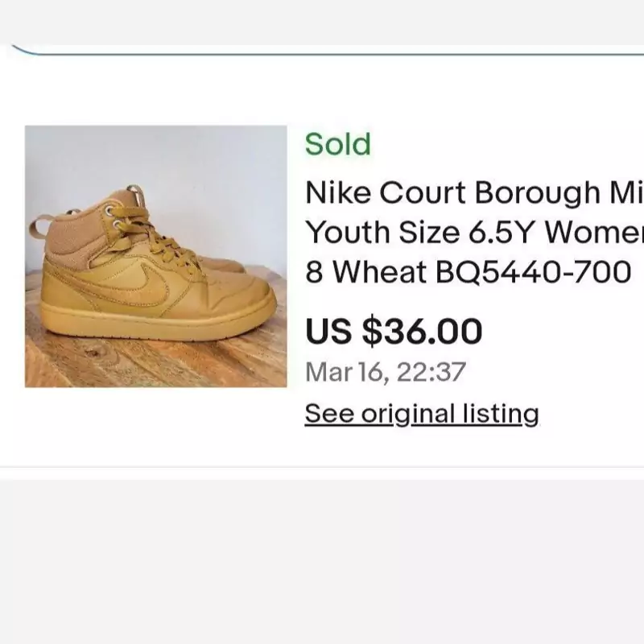
Task: Click the See original listing link
Action: coord(421,414)
